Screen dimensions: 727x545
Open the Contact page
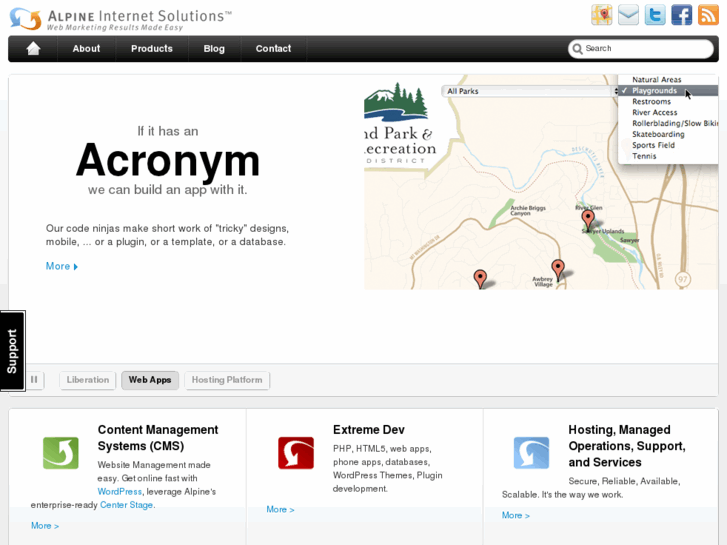click(x=274, y=49)
